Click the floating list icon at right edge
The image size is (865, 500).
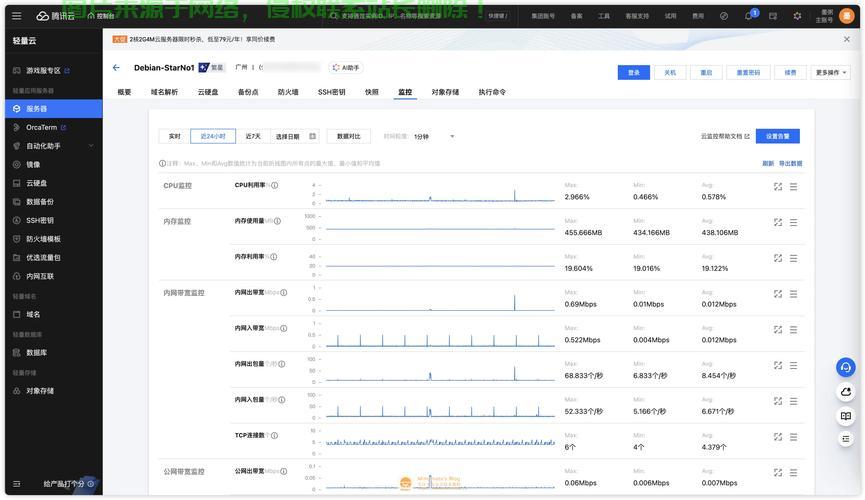(x=845, y=439)
